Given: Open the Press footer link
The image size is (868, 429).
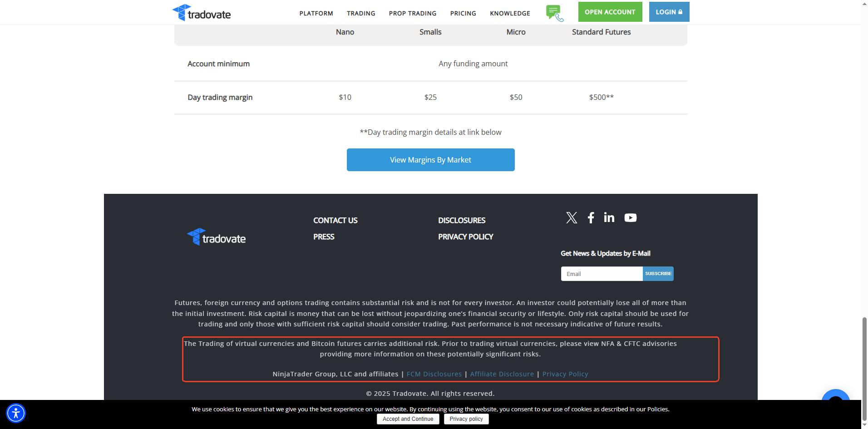Looking at the screenshot, I should (324, 237).
